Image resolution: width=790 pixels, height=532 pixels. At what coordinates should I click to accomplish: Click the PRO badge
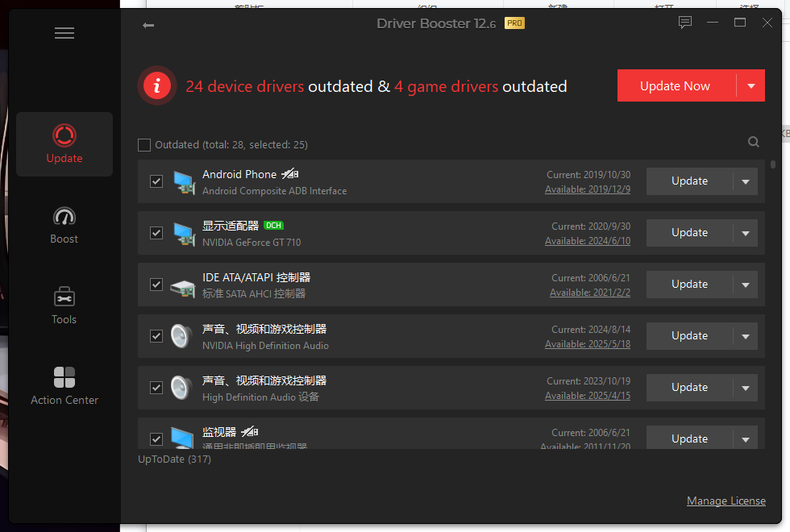514,23
